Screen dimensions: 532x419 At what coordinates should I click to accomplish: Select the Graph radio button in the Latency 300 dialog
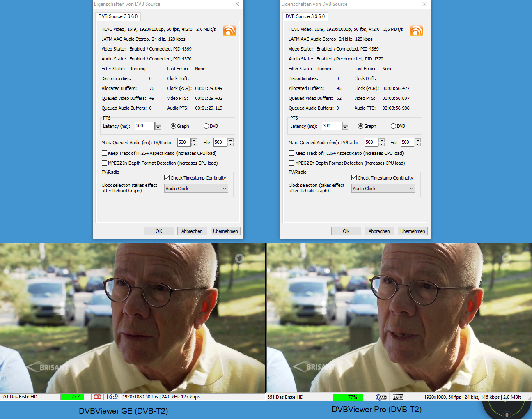point(360,126)
